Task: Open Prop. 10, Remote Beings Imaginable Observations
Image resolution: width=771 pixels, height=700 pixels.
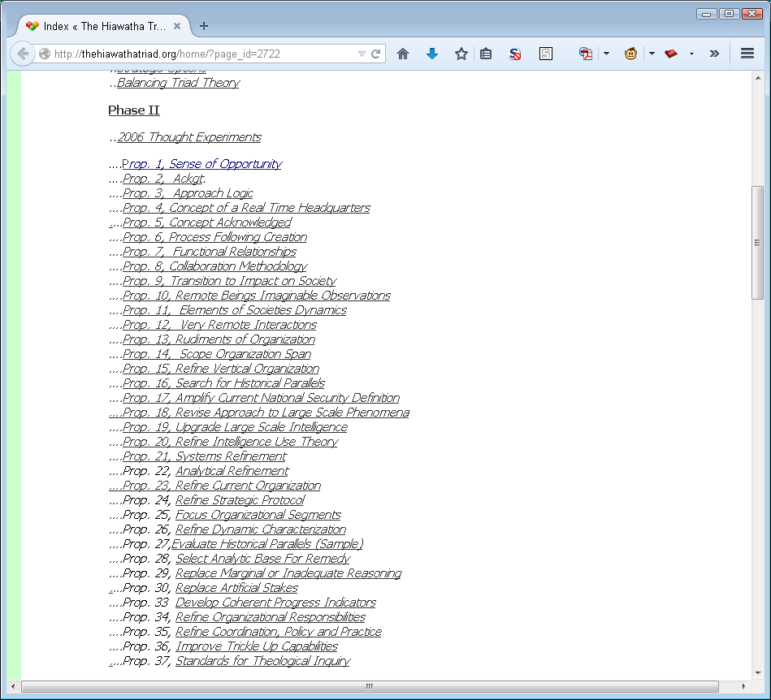Action: point(257,296)
